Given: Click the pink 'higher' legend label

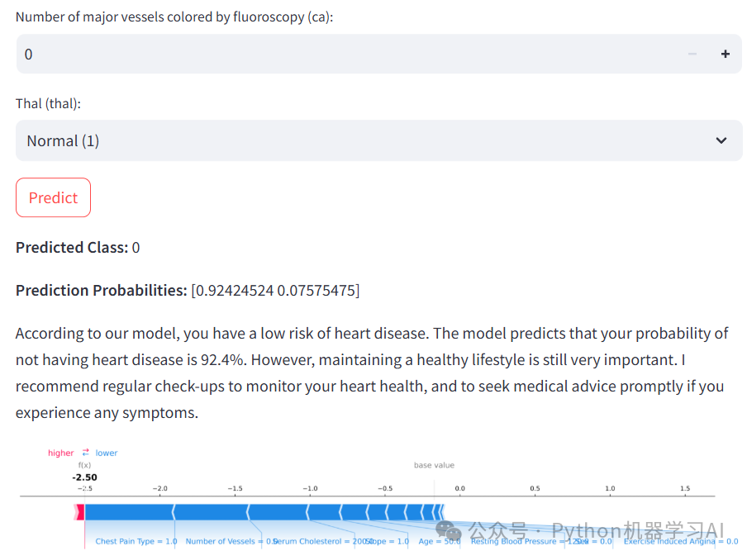Looking at the screenshot, I should pos(60,453).
